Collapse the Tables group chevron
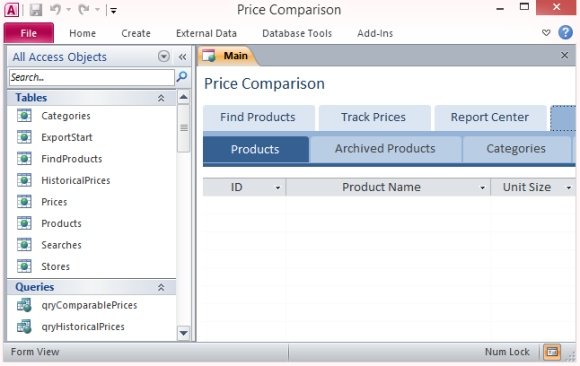The width and height of the screenshot is (580, 366). 161,98
